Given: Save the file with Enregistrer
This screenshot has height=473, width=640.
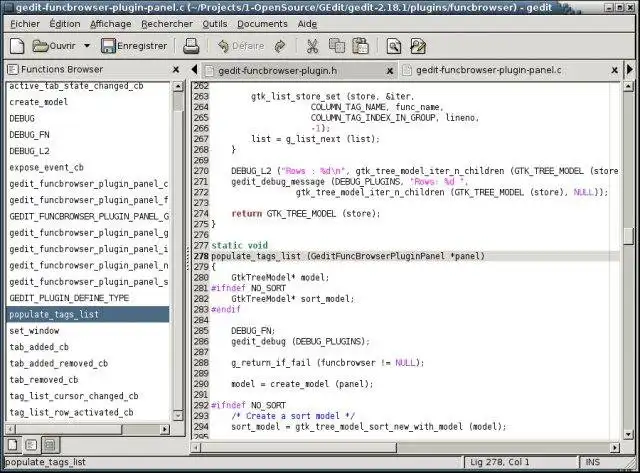Looking at the screenshot, I should (x=134, y=46).
